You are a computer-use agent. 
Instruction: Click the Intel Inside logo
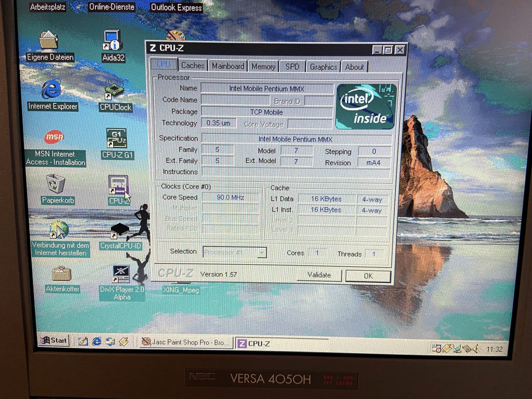coord(366,107)
